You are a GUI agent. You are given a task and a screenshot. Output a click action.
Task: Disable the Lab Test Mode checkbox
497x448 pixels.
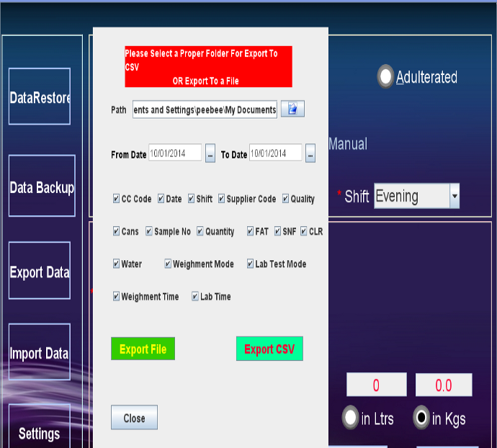(251, 264)
